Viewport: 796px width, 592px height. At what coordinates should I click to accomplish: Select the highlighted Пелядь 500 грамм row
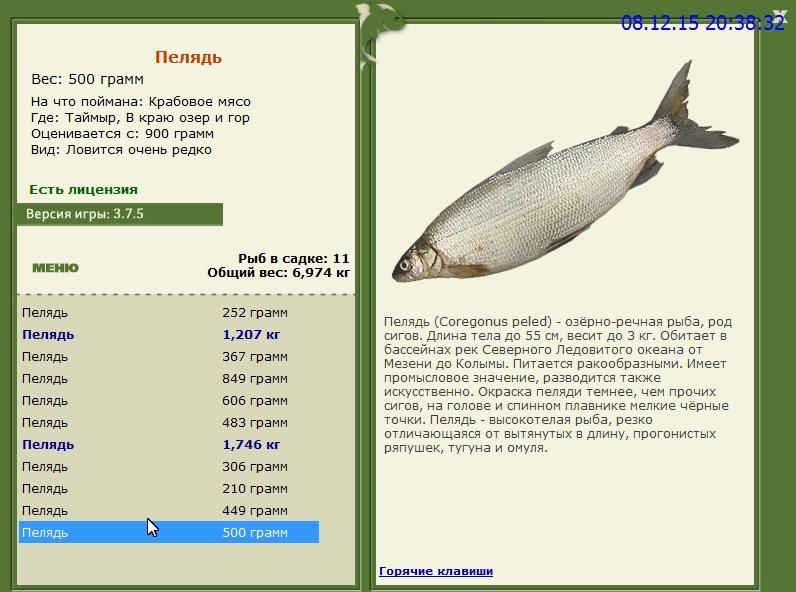point(169,532)
